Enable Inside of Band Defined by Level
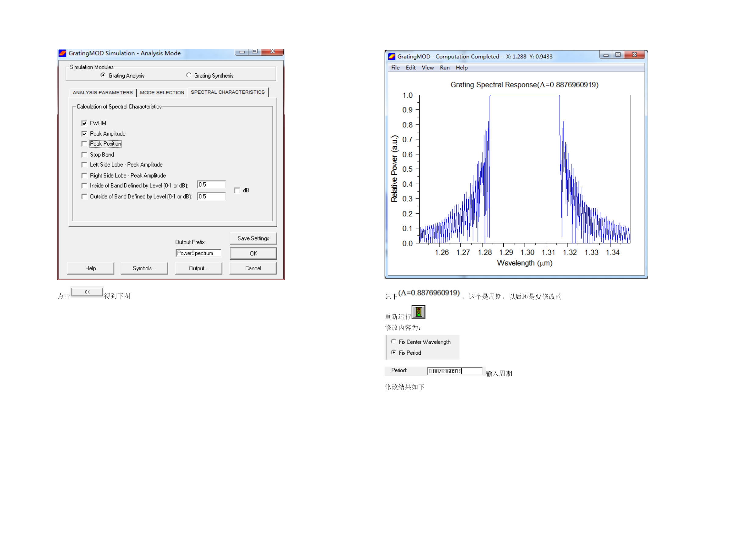Image resolution: width=756 pixels, height=534 pixels. coord(84,186)
